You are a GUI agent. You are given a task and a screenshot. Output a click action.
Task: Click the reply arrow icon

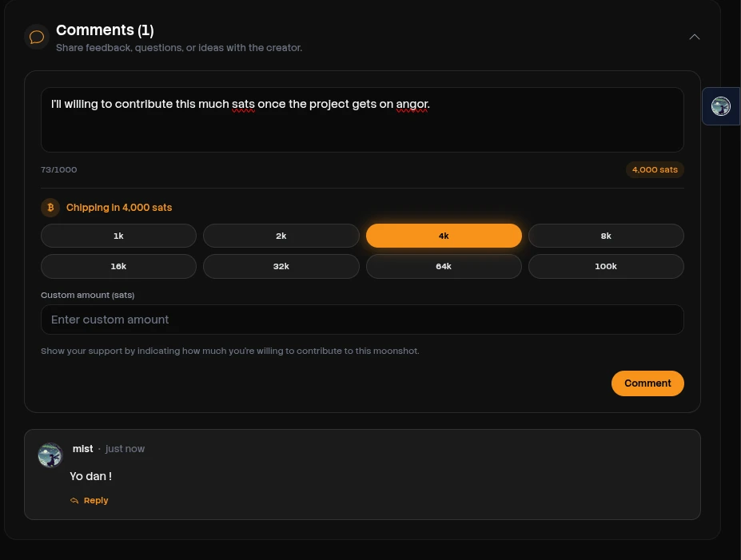point(74,501)
